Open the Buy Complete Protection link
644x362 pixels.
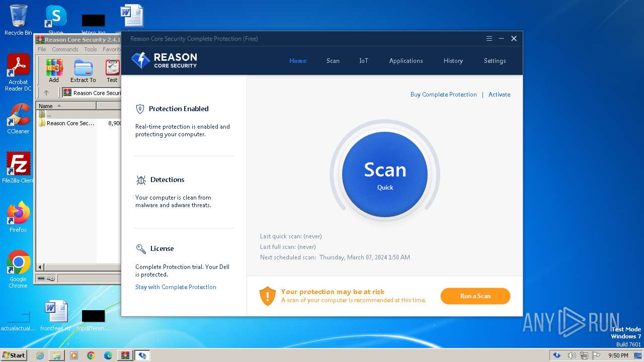coord(443,95)
